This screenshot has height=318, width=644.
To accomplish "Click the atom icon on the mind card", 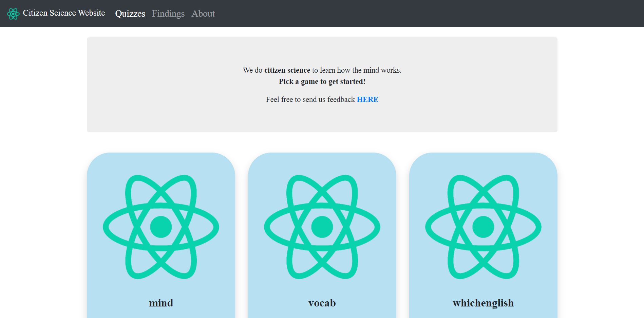I will pos(161,227).
